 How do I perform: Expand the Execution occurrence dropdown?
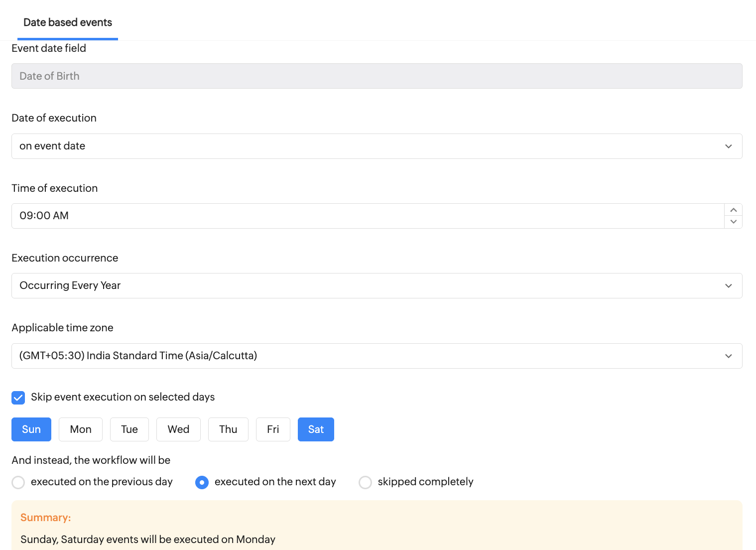[377, 285]
